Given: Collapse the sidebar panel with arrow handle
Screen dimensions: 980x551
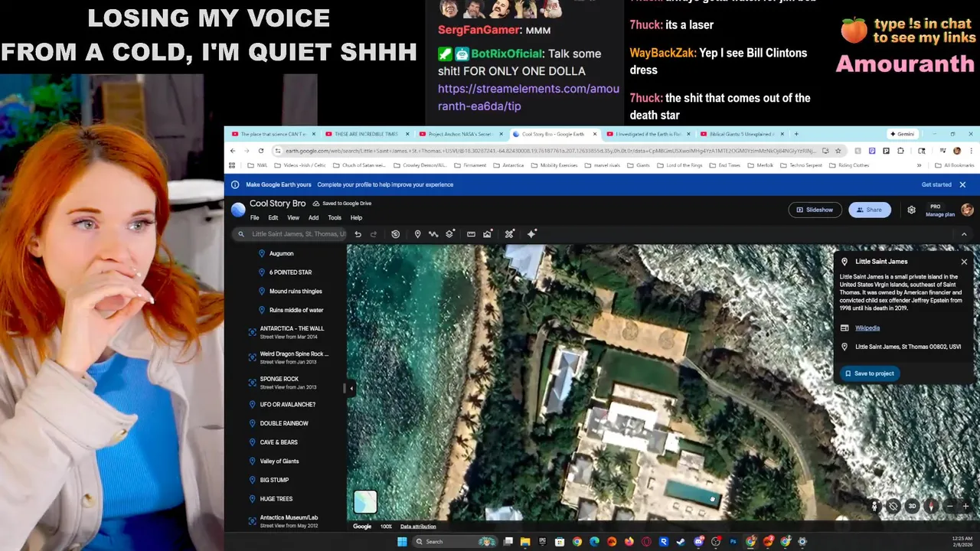Looking at the screenshot, I should click(x=351, y=389).
